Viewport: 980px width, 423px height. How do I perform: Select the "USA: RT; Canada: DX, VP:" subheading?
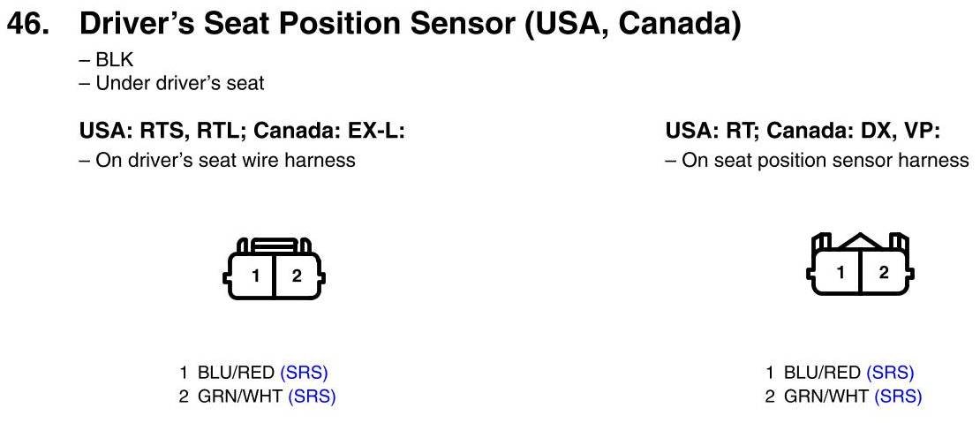point(803,132)
